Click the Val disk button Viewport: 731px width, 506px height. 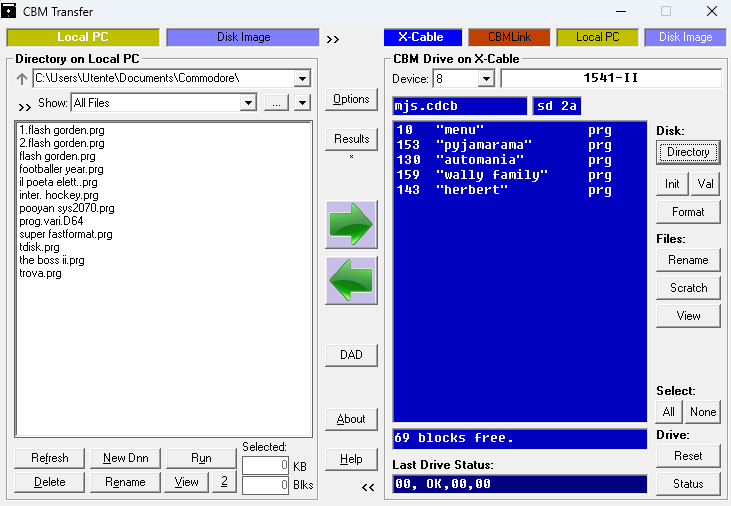point(705,184)
